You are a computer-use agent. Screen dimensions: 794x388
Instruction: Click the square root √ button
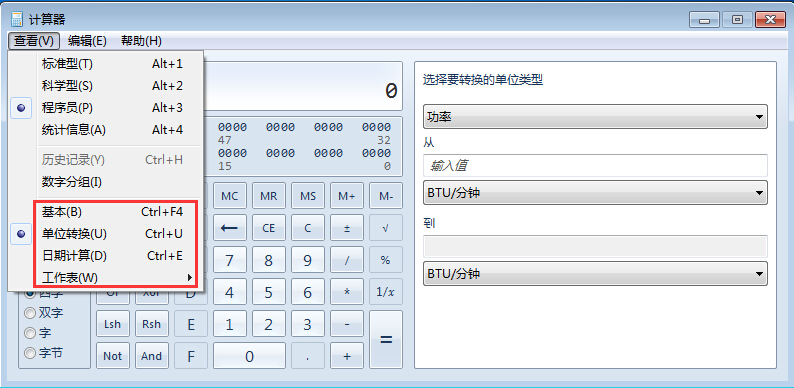(x=385, y=228)
